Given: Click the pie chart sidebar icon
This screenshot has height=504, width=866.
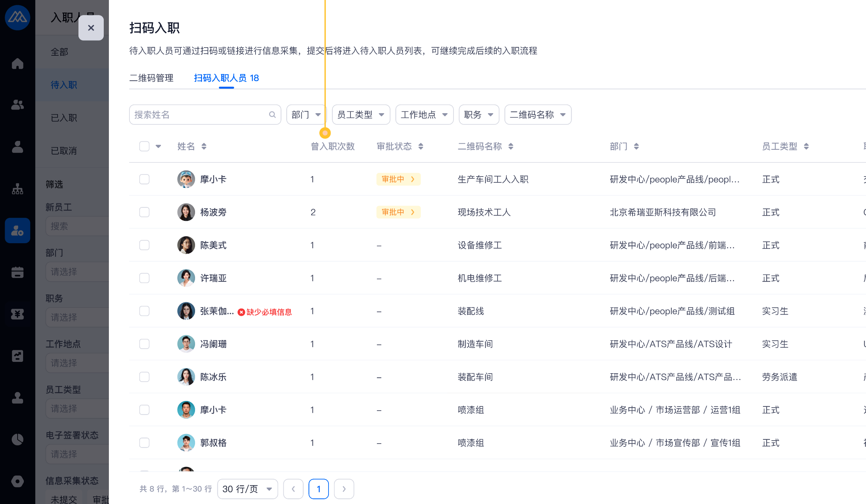Looking at the screenshot, I should click(x=17, y=439).
